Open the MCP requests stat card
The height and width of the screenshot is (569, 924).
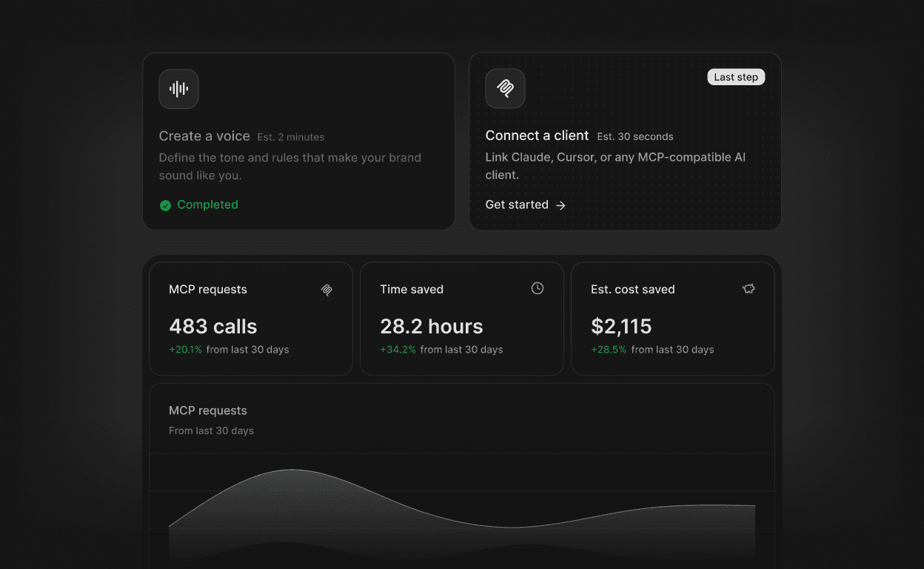[x=250, y=319]
